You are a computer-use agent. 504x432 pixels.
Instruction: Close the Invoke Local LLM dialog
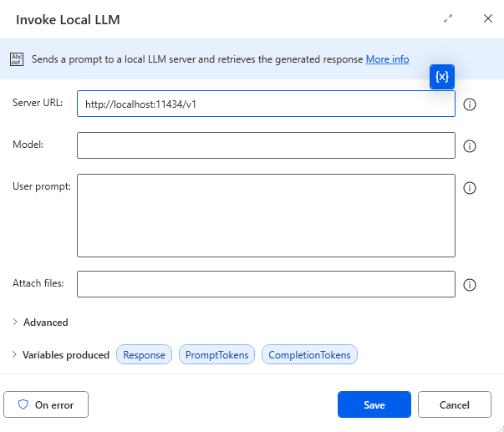(488, 18)
